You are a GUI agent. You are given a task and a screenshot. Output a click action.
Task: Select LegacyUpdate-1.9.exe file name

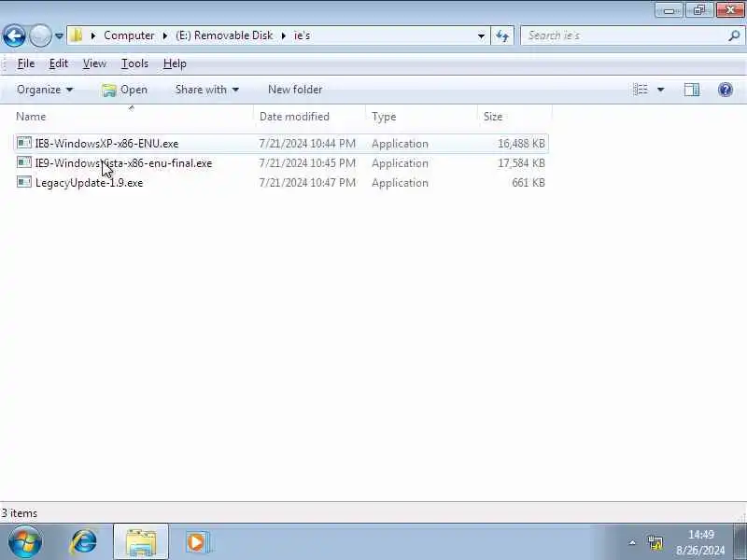click(89, 183)
